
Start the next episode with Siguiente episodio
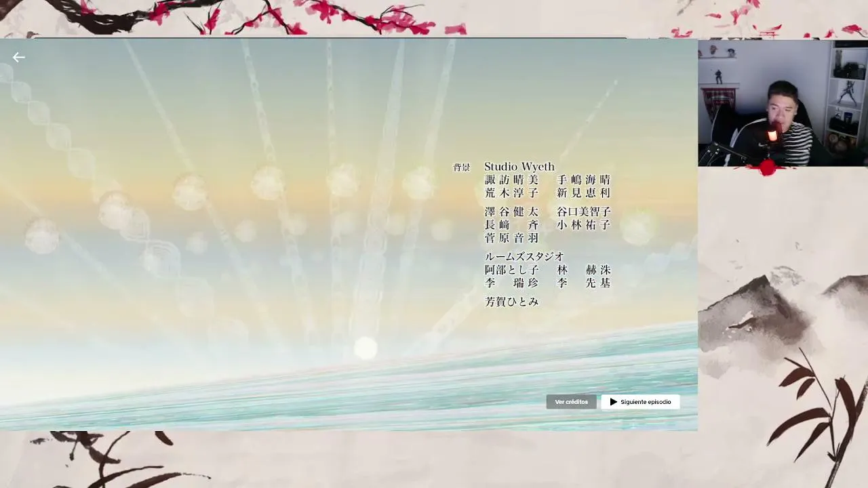(640, 402)
